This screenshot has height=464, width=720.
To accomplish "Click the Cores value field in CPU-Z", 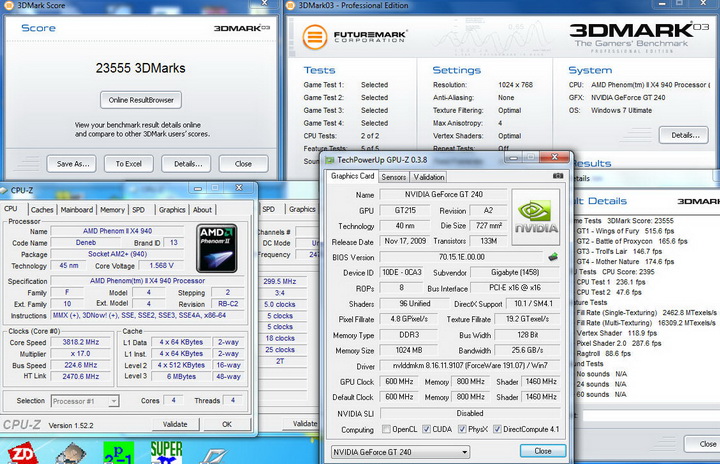I will pos(174,400).
